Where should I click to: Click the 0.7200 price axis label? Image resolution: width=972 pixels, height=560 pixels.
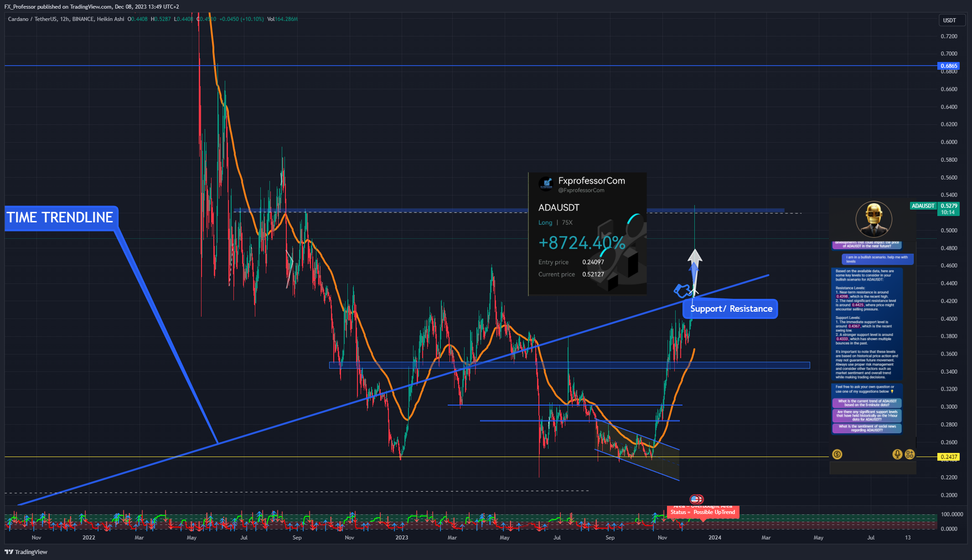click(949, 36)
